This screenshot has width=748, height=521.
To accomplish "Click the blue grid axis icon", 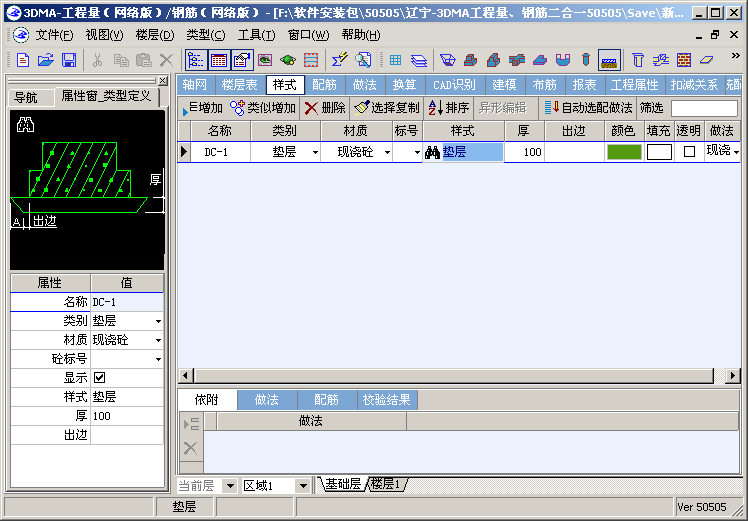I will pyautogui.click(x=395, y=60).
